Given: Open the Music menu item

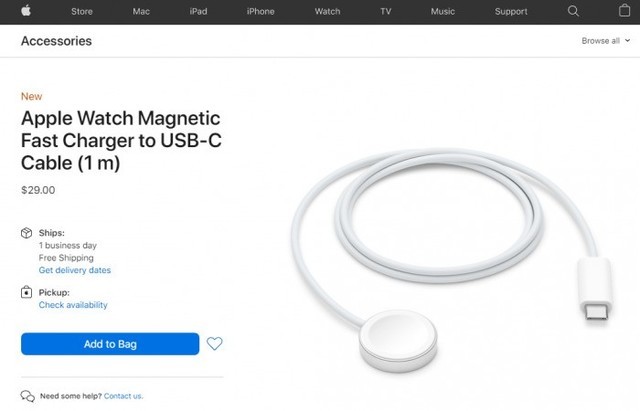Looking at the screenshot, I should tap(443, 11).
